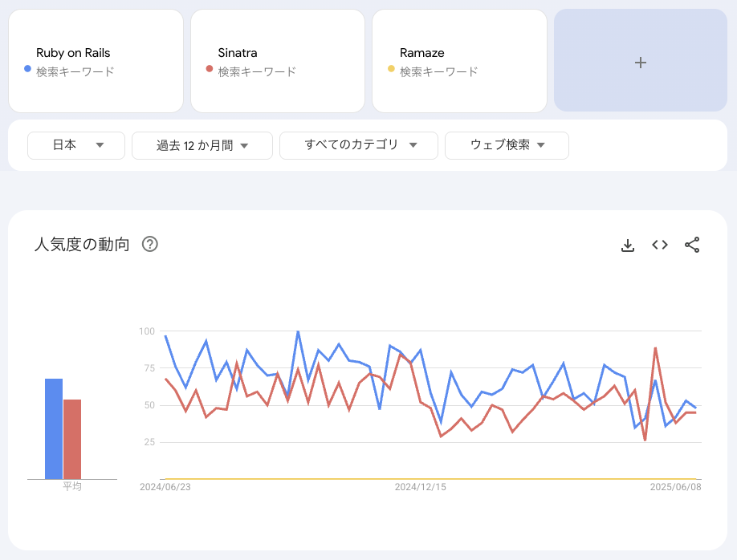Open the 日本 region dropdown
This screenshot has height=560, width=737.
pos(76,145)
